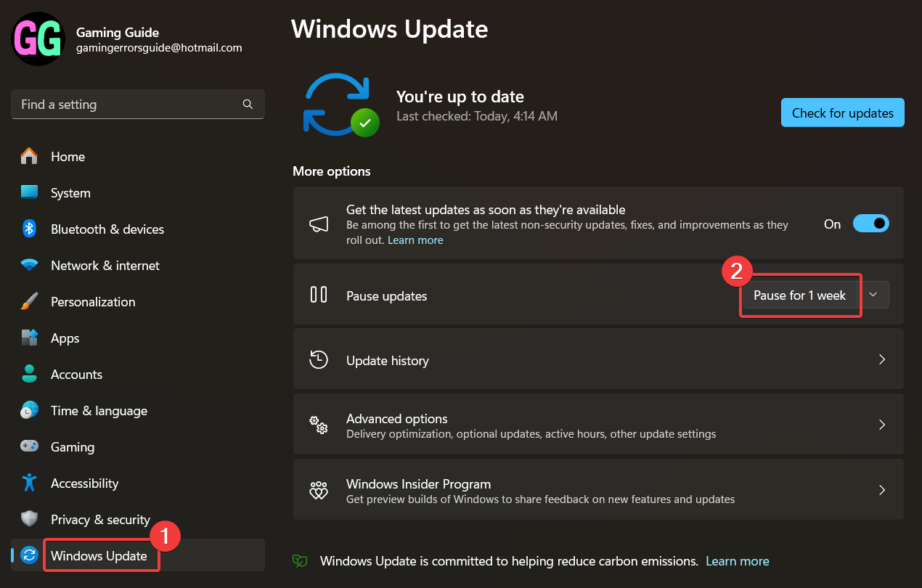Open the Windows Insider Program row

click(x=598, y=490)
